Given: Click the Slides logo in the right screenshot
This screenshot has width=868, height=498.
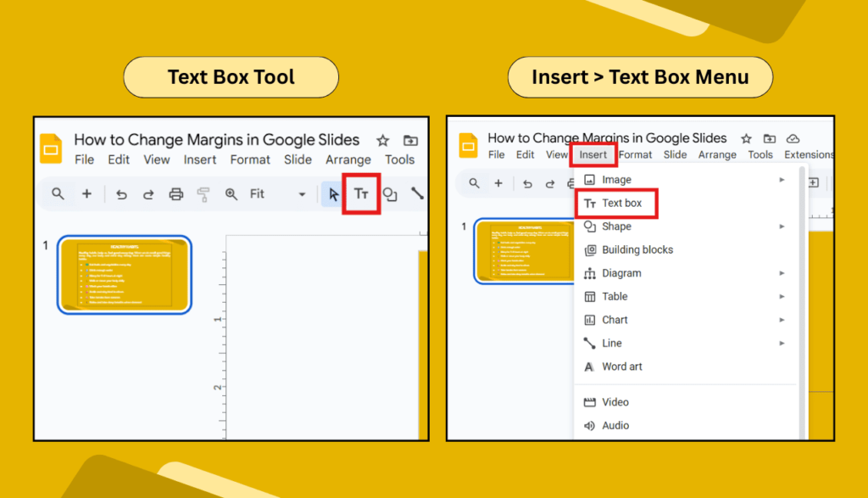Looking at the screenshot, I should (x=468, y=146).
